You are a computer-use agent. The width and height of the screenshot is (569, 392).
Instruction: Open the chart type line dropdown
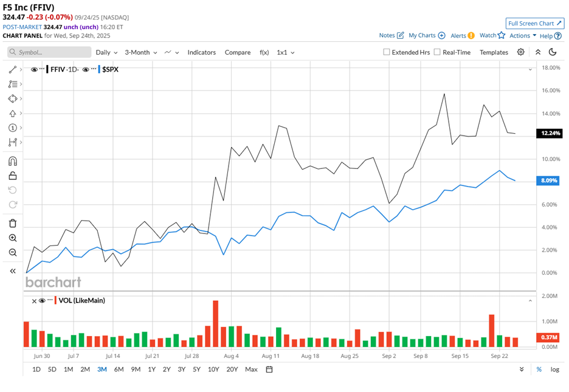(171, 52)
